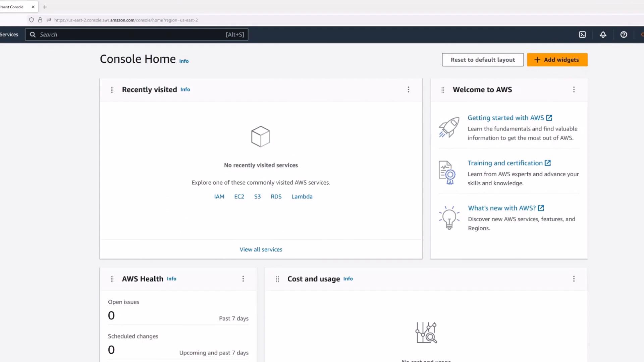Screen dimensions: 644x362
Task: Click the search magnifier icon
Action: pos(33,35)
